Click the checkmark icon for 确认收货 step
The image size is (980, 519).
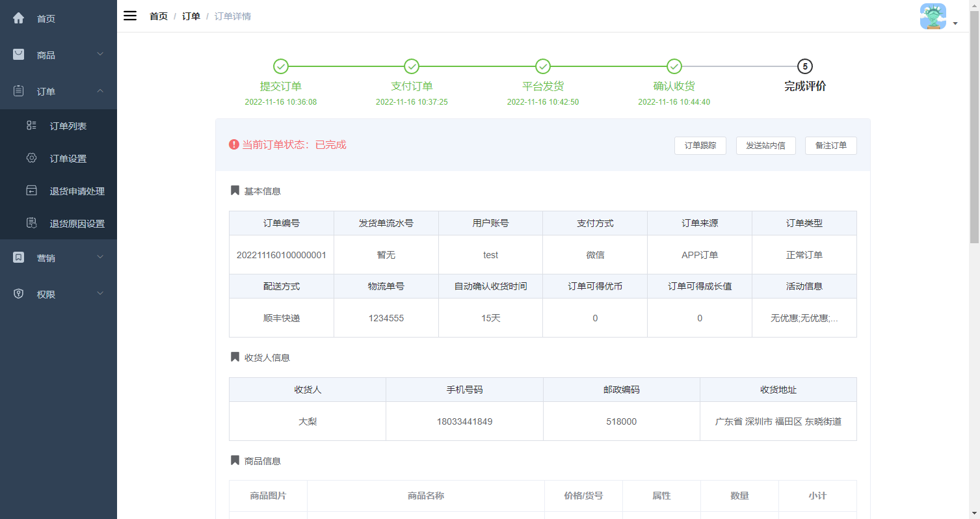(674, 66)
